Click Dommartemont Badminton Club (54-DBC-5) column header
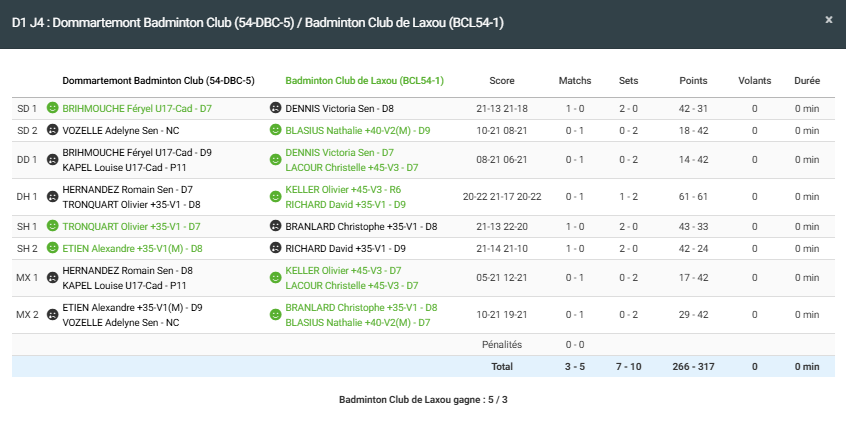 tap(158, 80)
